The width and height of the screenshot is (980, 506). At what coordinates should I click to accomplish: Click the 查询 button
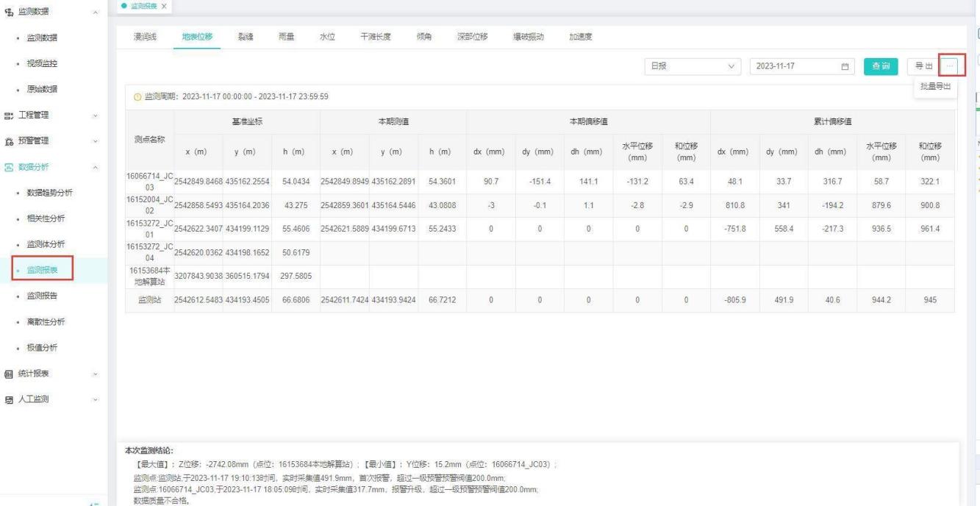coord(880,66)
